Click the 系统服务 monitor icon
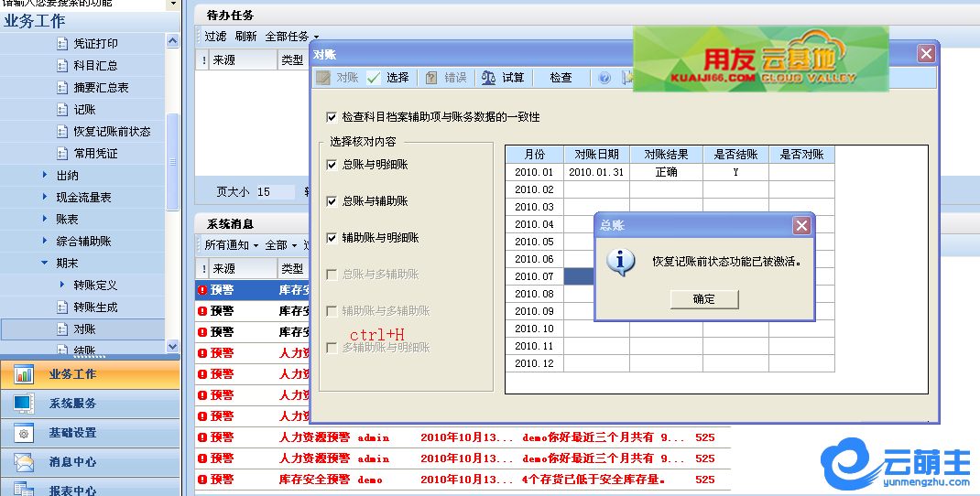The width and height of the screenshot is (980, 496). click(x=24, y=404)
